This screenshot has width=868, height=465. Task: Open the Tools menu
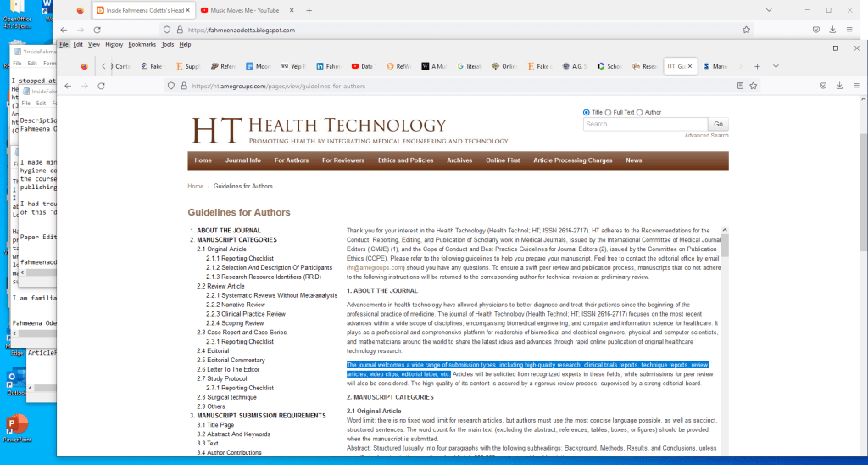pos(168,44)
